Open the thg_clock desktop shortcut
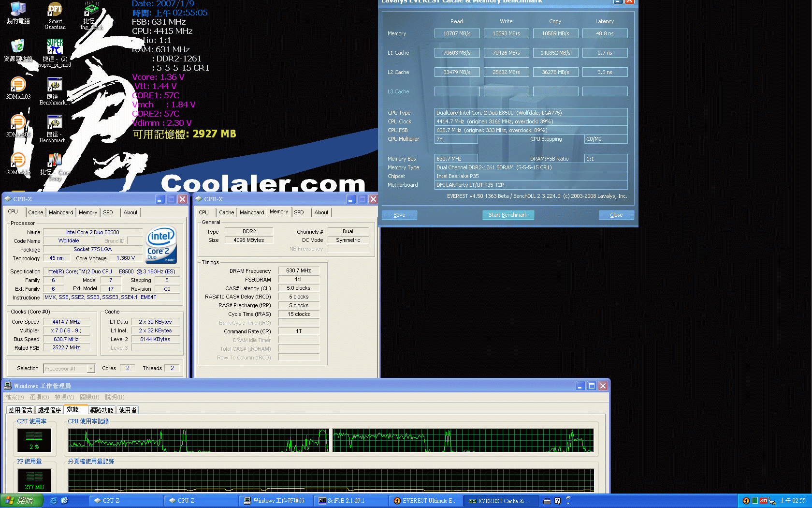 pos(91,15)
